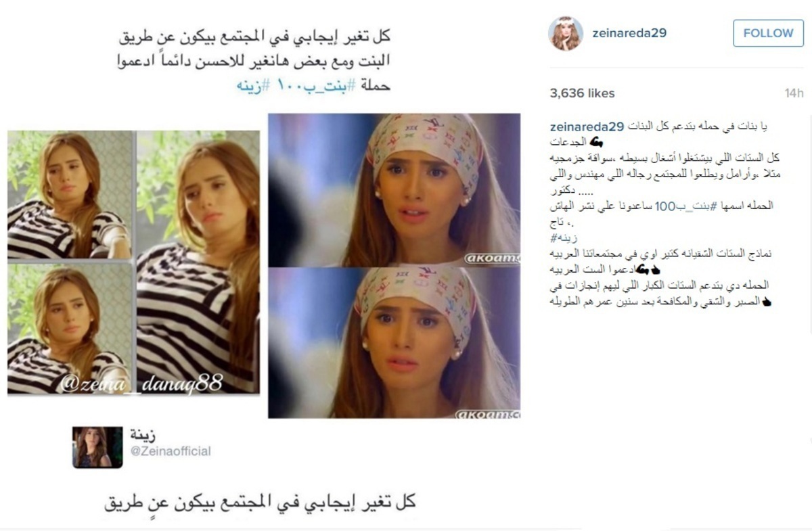The width and height of the screenshot is (812, 531).
Task: Click the tweet avatar next to زينة
Action: coord(97,447)
